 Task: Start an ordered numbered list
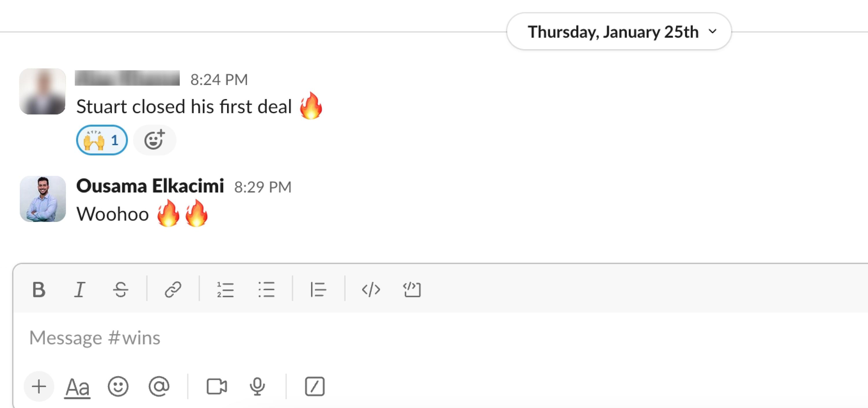(x=225, y=289)
